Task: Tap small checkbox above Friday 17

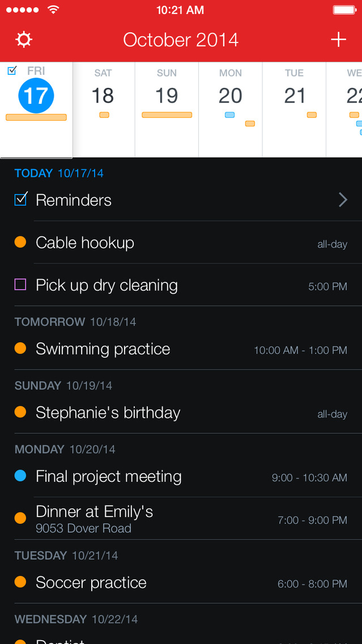Action: click(x=12, y=71)
